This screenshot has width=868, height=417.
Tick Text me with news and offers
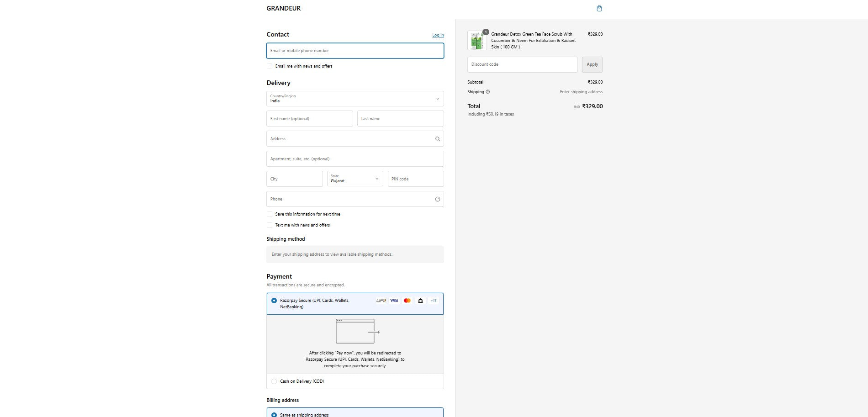270,225
